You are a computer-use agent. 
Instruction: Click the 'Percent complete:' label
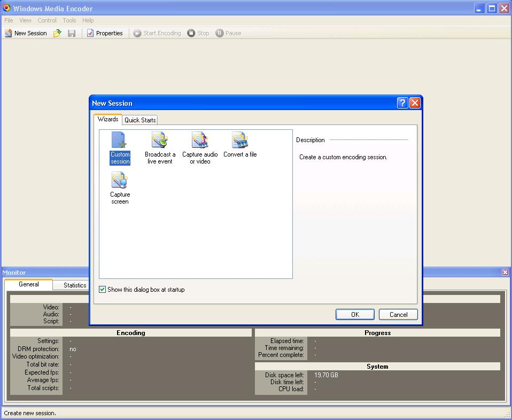(281, 355)
